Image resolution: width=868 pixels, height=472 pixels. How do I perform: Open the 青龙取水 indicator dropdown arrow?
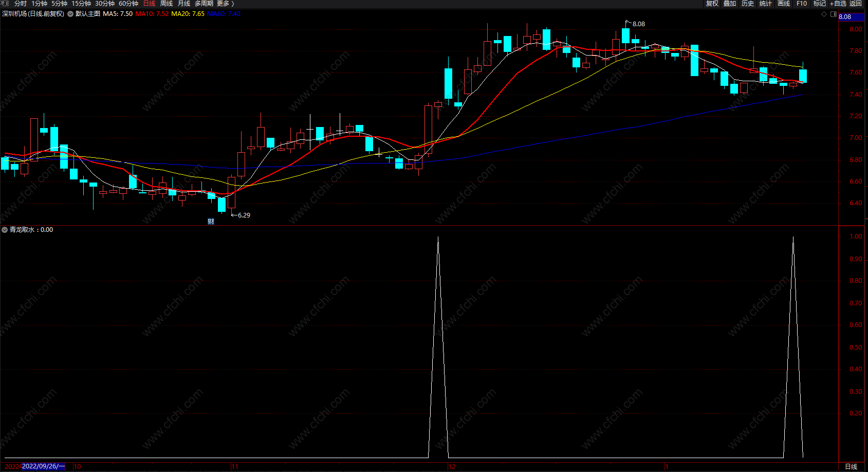[x=5, y=230]
